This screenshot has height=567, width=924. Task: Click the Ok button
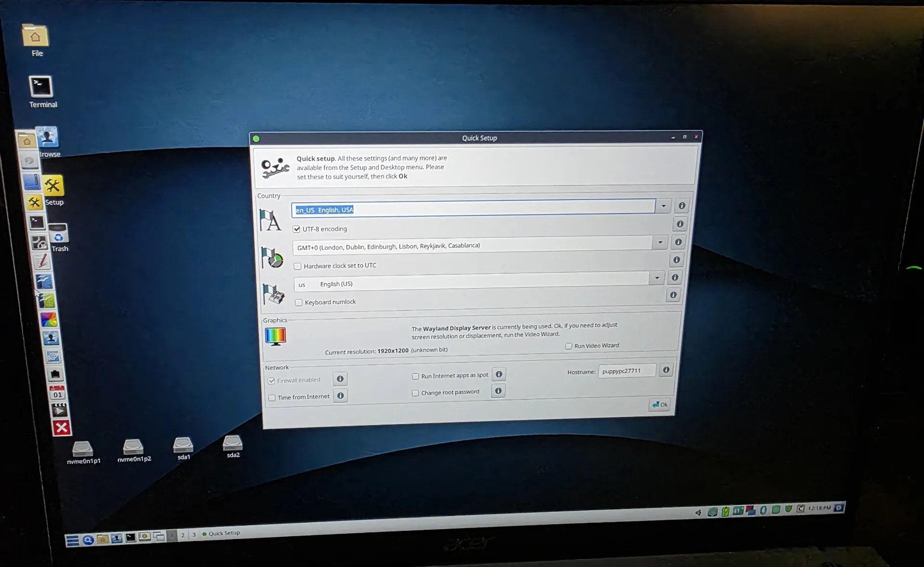coord(660,404)
